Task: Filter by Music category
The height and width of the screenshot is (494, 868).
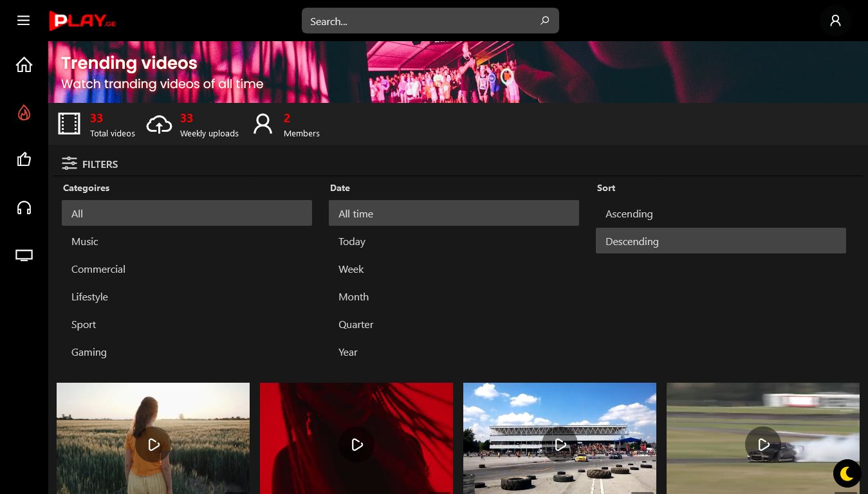Action: pos(85,241)
